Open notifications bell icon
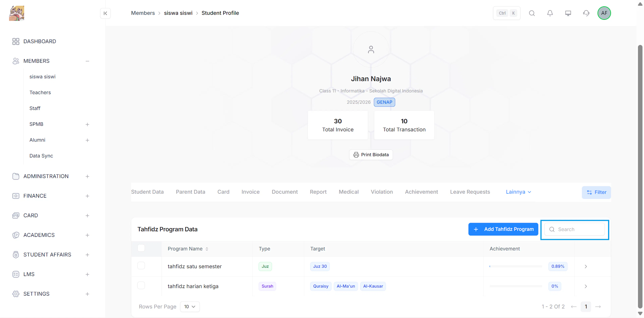Image resolution: width=644 pixels, height=318 pixels. (550, 13)
